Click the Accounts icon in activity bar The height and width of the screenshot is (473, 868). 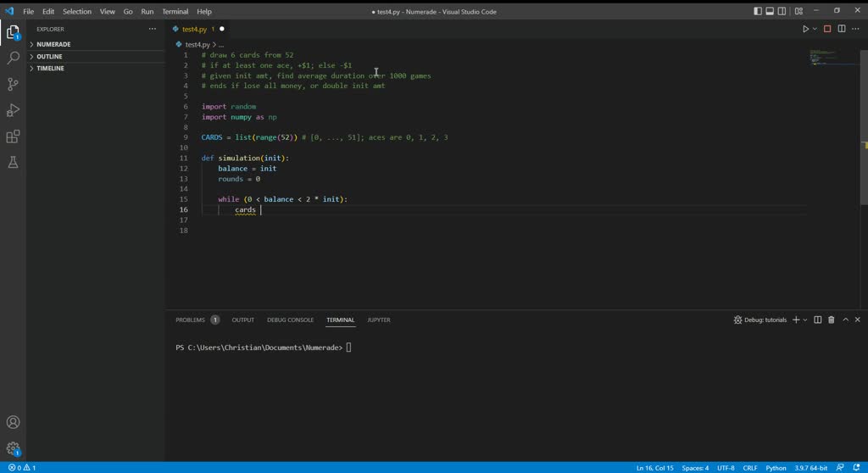[x=13, y=422]
